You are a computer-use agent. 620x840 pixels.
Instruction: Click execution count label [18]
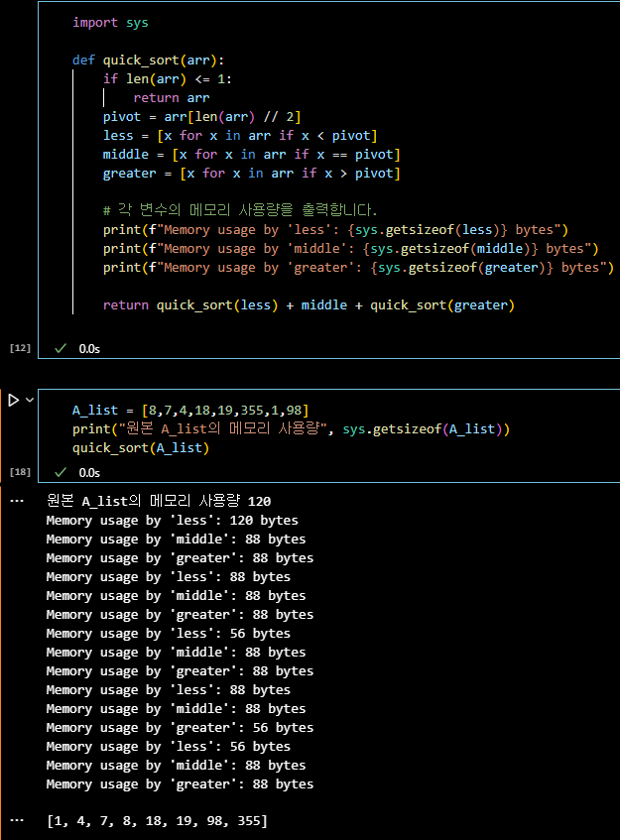click(21, 472)
